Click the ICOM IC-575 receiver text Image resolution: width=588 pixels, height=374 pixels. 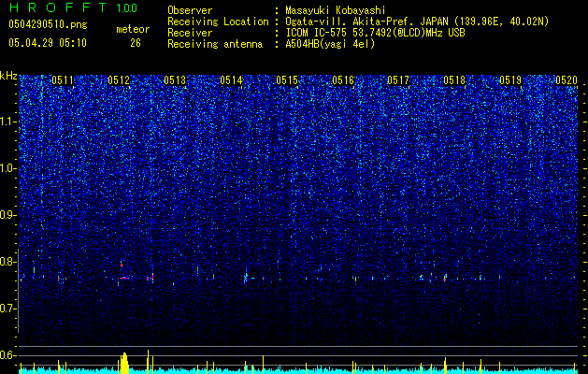pos(375,33)
